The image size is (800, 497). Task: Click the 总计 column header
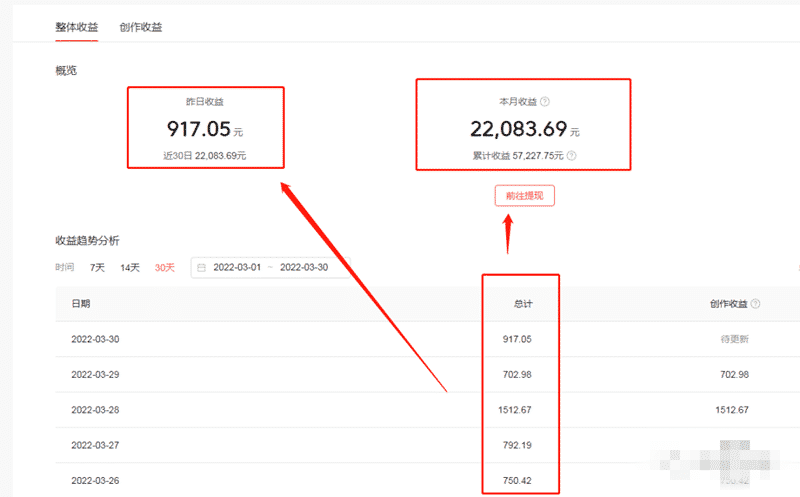[x=523, y=304]
